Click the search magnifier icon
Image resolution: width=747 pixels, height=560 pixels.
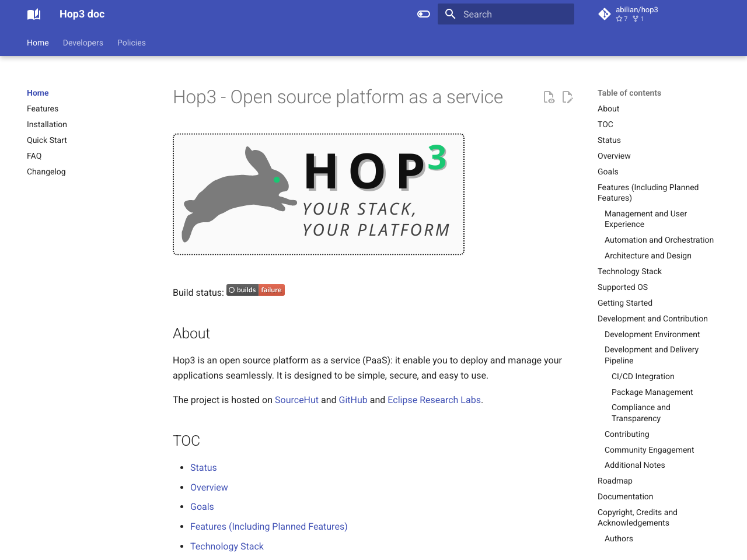coord(449,13)
